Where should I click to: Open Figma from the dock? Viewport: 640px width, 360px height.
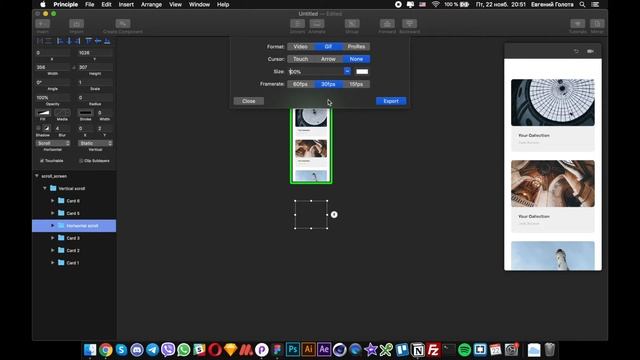pos(278,350)
